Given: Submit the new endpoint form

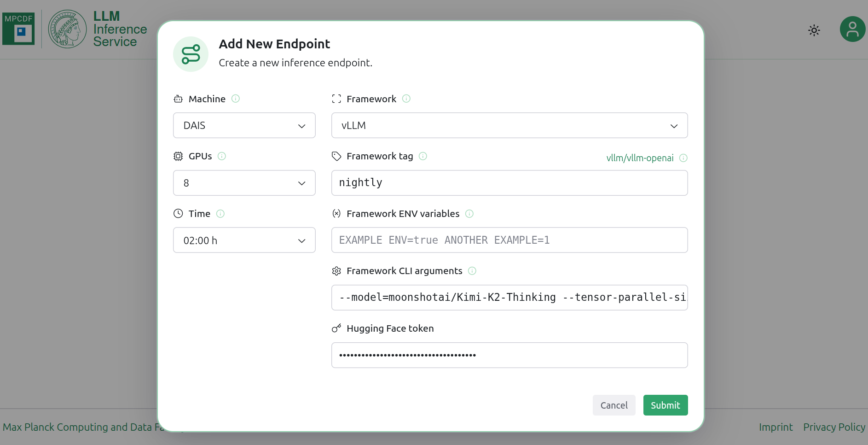Looking at the screenshot, I should [665, 405].
